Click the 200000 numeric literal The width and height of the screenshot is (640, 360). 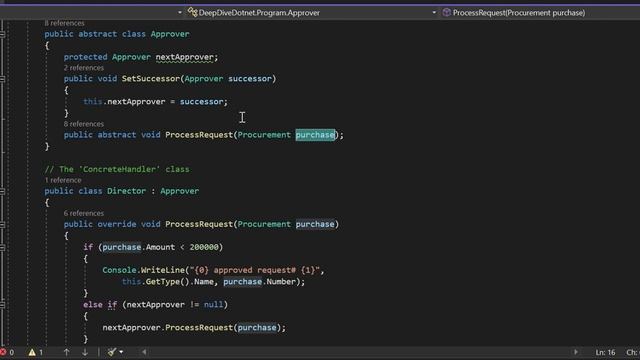point(204,247)
